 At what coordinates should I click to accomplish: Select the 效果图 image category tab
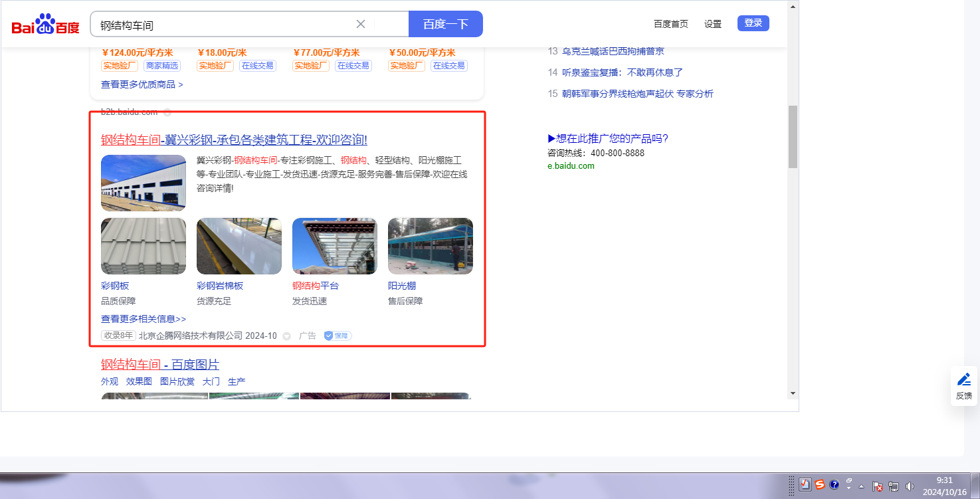point(139,381)
